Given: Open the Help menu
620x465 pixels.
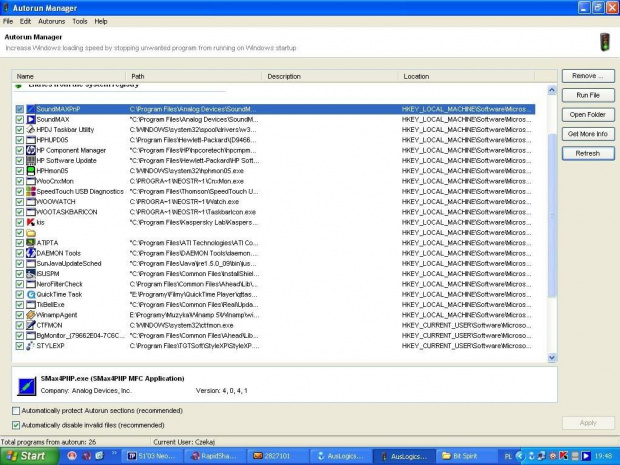Looking at the screenshot, I should [101, 21].
